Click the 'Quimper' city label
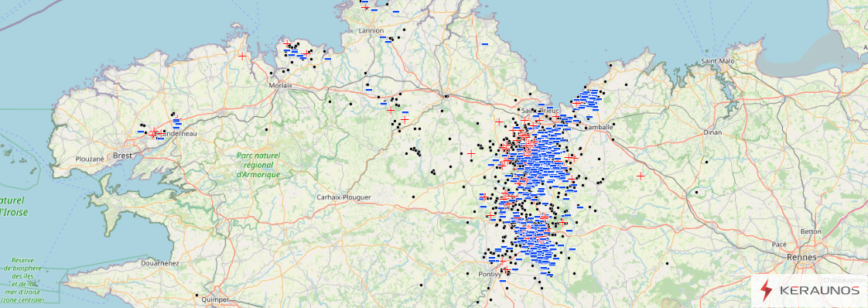Screen dimensions: 868x308 point(216,299)
